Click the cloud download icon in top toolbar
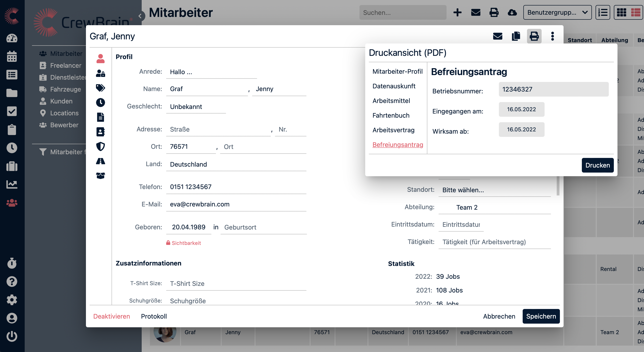 tap(512, 13)
